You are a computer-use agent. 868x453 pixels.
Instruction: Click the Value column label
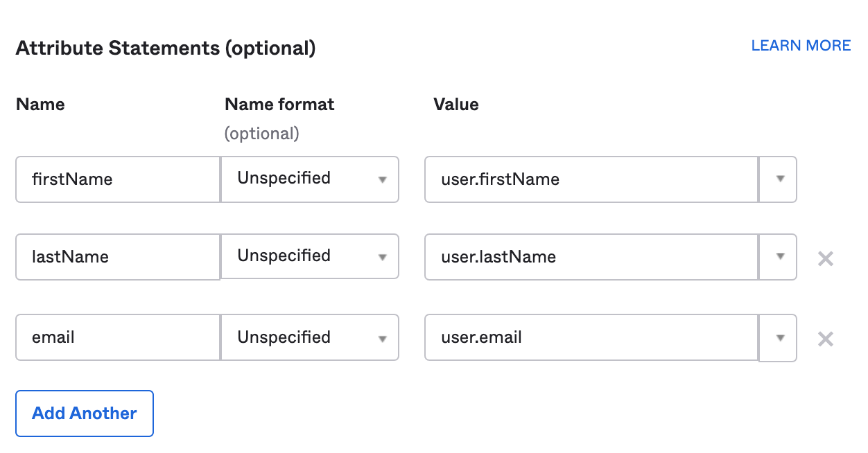tap(456, 105)
